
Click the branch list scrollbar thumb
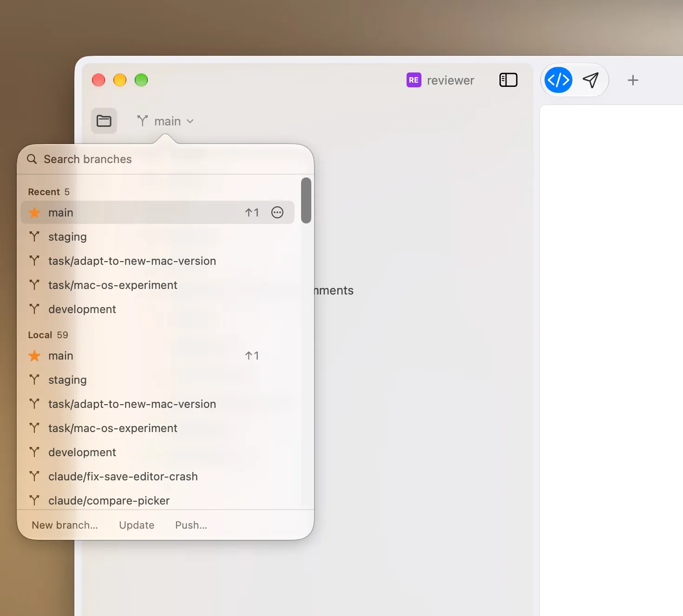pyautogui.click(x=306, y=200)
